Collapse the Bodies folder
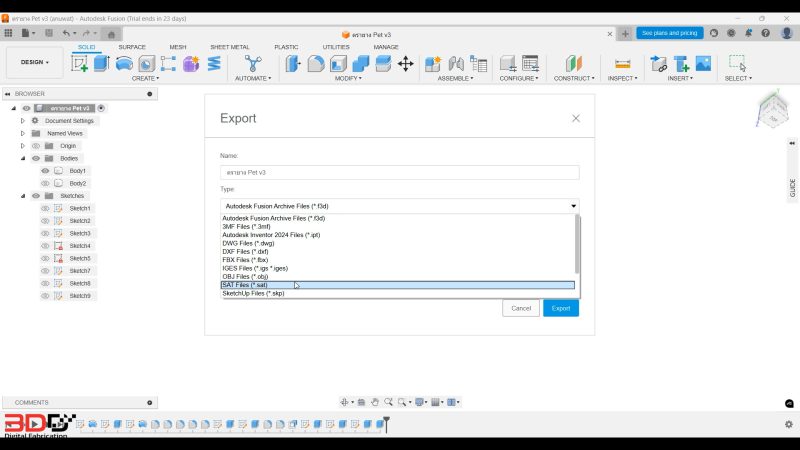The width and height of the screenshot is (800, 450). coord(22,158)
